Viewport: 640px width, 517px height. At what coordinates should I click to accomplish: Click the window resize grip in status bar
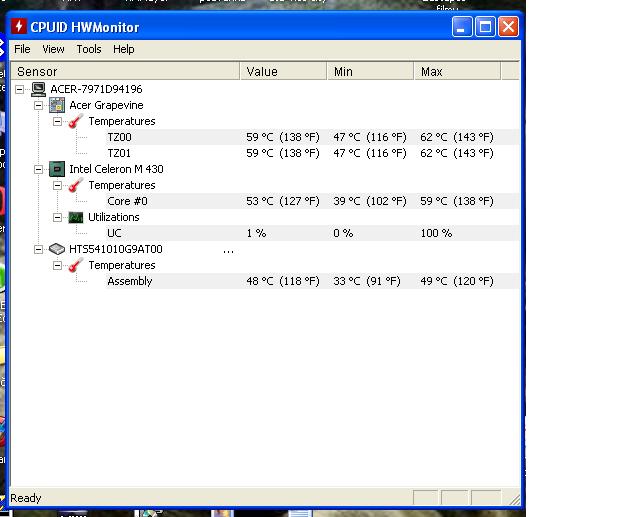(514, 499)
